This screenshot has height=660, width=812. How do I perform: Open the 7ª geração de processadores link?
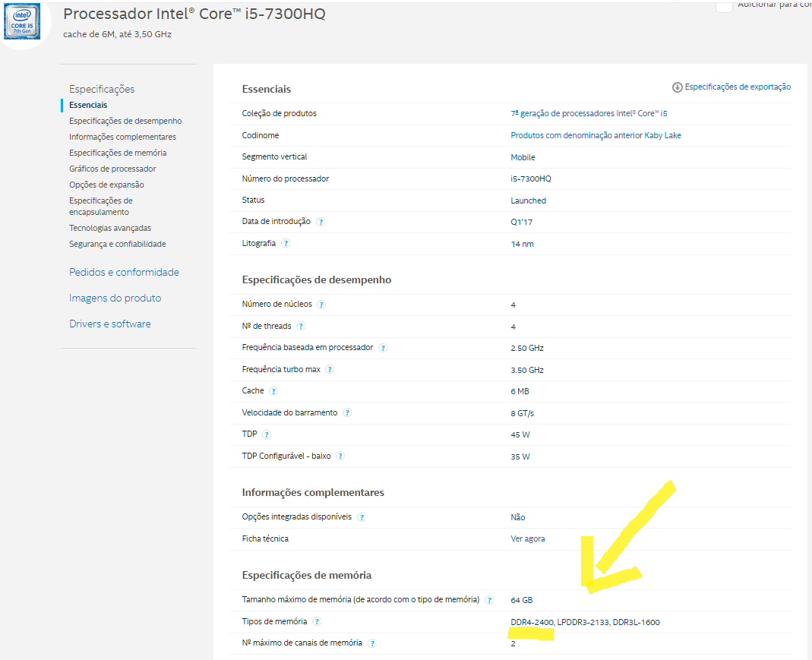[589, 113]
